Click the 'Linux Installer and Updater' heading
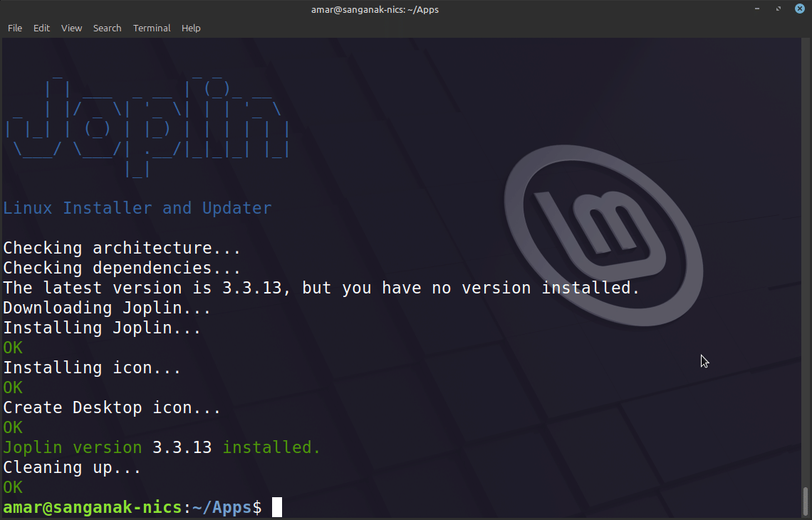Image resolution: width=812 pixels, height=520 pixels. point(137,208)
